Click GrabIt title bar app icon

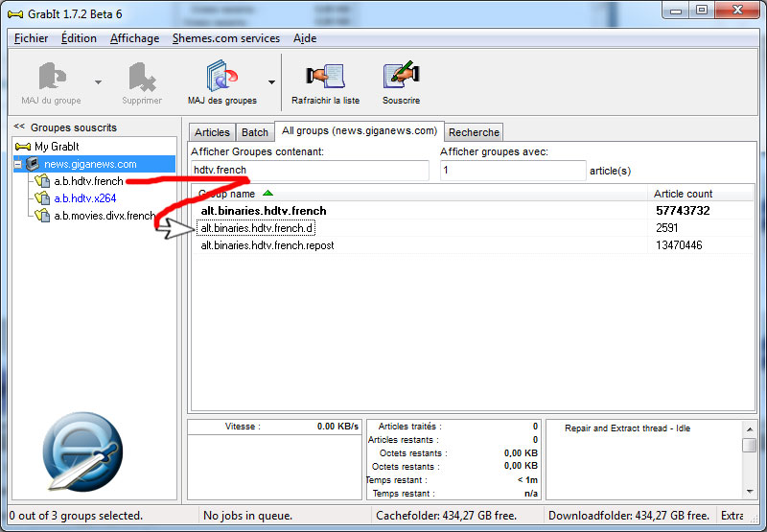pyautogui.click(x=15, y=14)
